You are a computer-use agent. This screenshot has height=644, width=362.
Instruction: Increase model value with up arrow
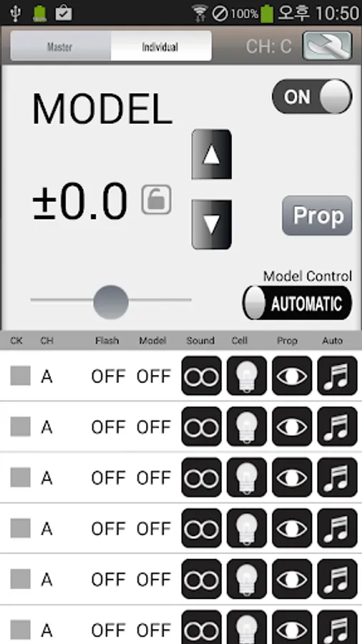point(212,155)
